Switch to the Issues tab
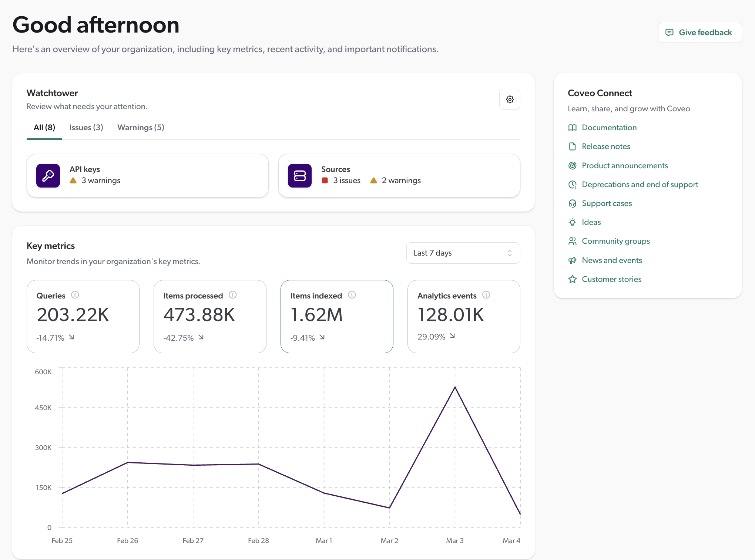Viewport: 755px width, 560px height. (x=86, y=127)
